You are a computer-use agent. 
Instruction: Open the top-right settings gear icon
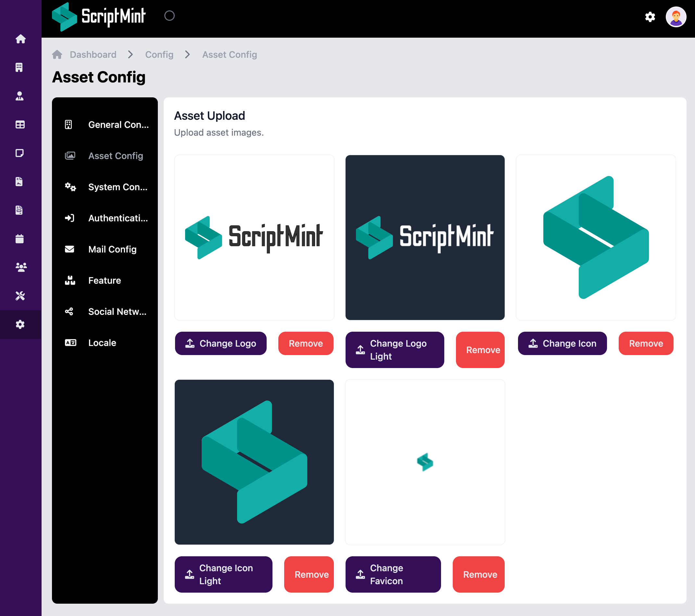[650, 17]
